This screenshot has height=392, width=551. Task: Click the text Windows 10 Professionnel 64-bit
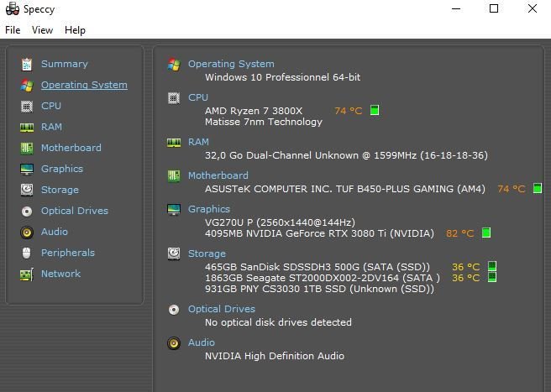pos(283,77)
